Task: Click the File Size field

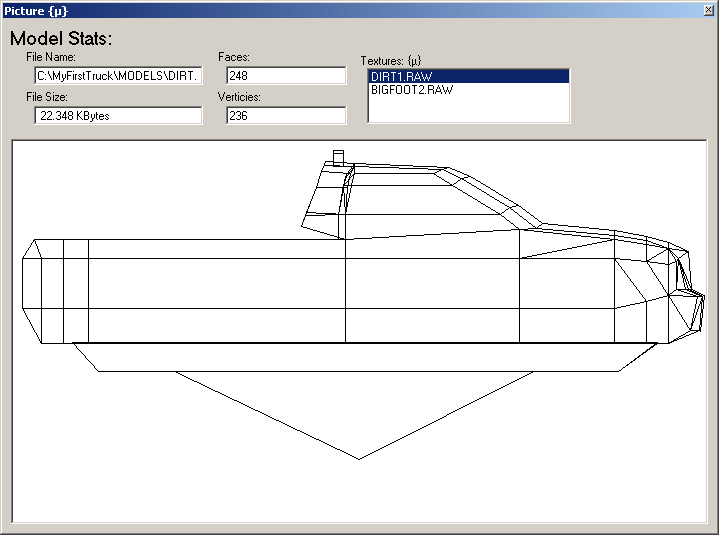Action: tap(118, 116)
